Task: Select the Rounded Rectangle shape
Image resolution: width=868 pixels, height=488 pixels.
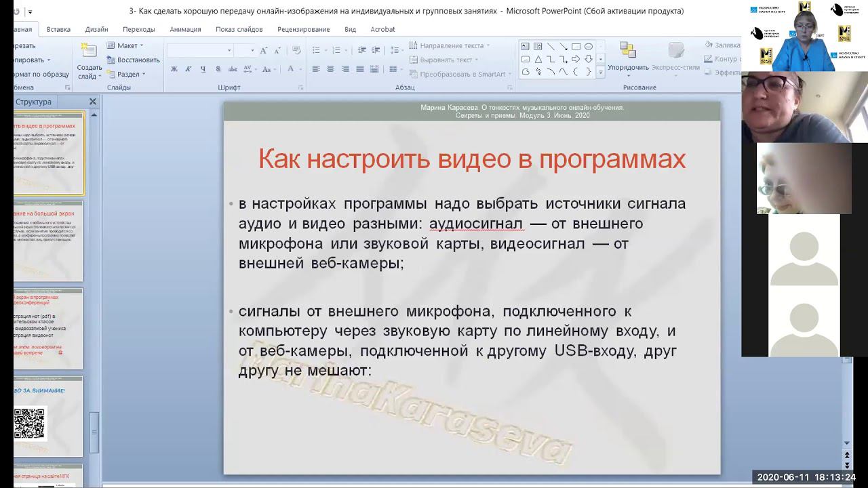Action: tap(525, 59)
